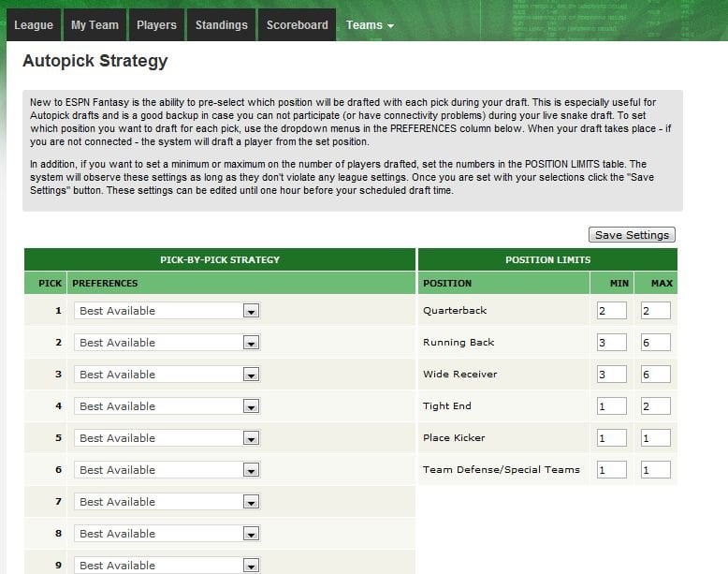The width and height of the screenshot is (728, 574).
Task: Click the Wide Receiver position label
Action: tap(459, 375)
